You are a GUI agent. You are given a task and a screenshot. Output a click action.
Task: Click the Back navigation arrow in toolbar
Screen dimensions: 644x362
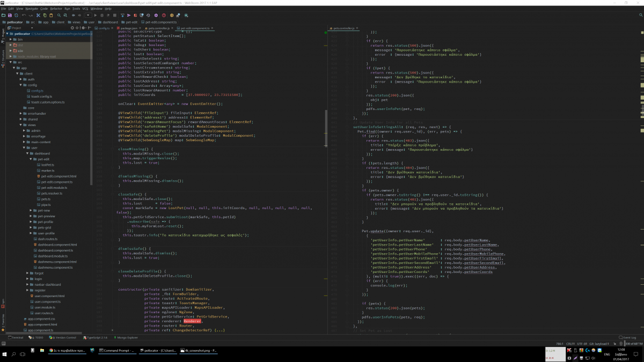click(74, 15)
